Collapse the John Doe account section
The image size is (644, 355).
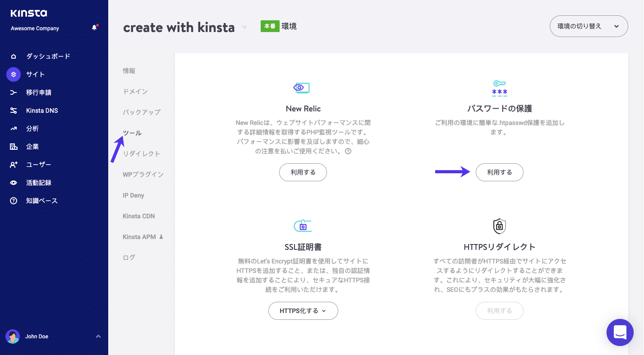pos(98,336)
